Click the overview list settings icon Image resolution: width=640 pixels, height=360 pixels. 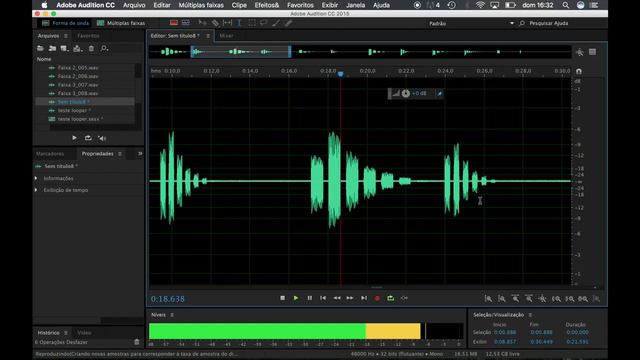593,52
